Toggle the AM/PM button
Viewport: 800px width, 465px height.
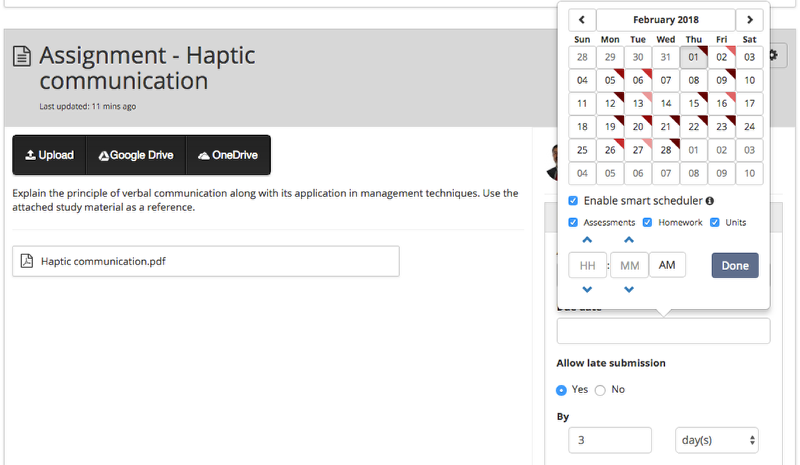[667, 265]
